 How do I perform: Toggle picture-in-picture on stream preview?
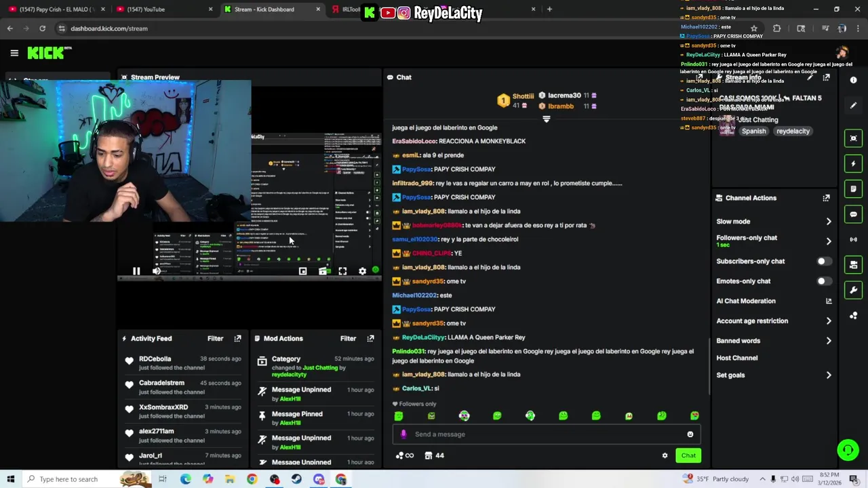302,271
